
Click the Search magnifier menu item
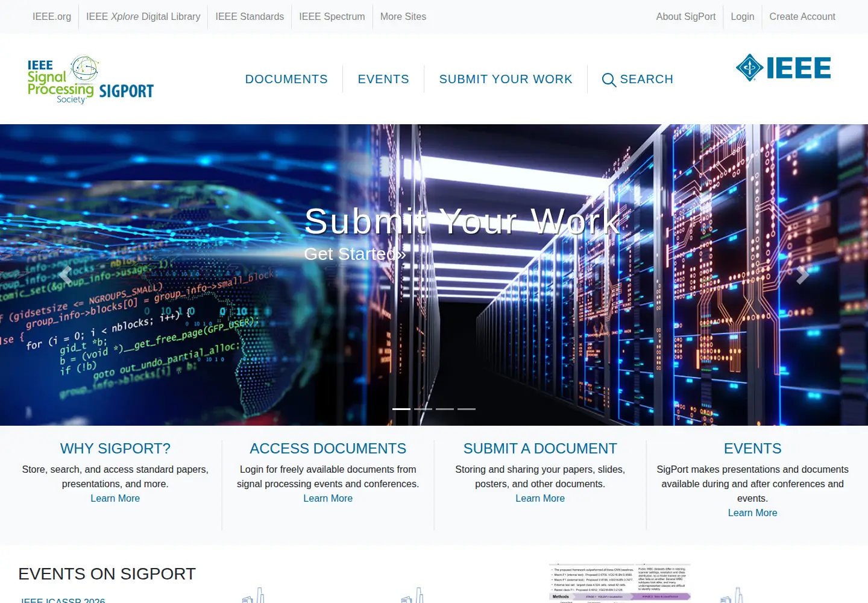click(x=638, y=79)
